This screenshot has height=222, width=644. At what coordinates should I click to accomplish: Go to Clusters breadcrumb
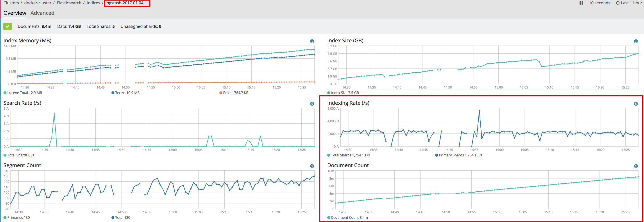tap(11, 3)
